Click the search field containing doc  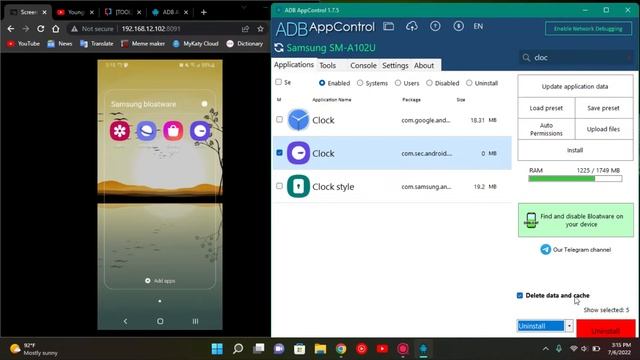point(576,58)
